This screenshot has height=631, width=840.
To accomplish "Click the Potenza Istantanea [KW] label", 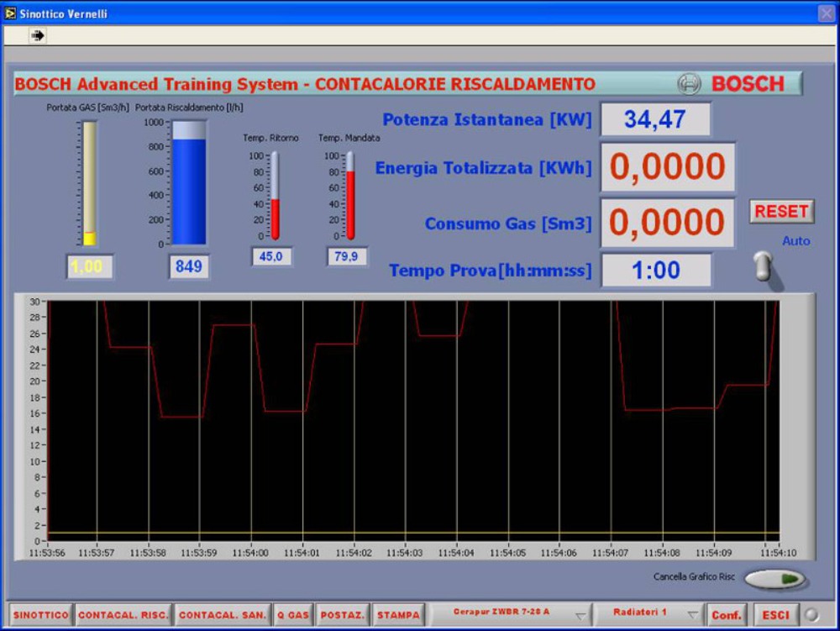I will pyautogui.click(x=487, y=119).
